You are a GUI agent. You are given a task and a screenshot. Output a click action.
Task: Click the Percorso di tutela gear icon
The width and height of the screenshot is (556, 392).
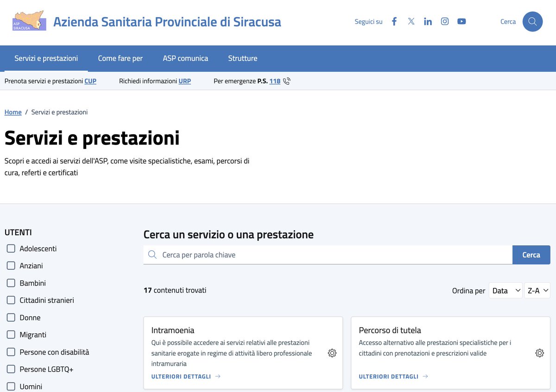pos(540,353)
